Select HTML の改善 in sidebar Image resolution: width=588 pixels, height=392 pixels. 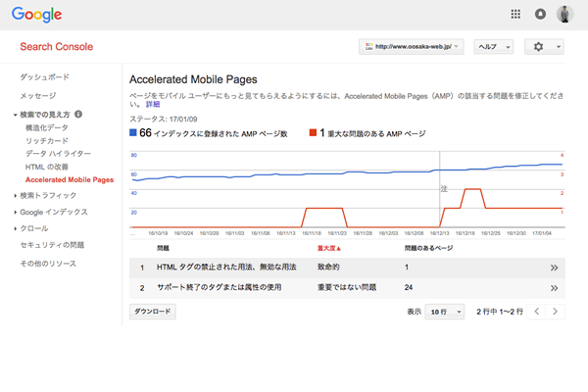click(46, 167)
